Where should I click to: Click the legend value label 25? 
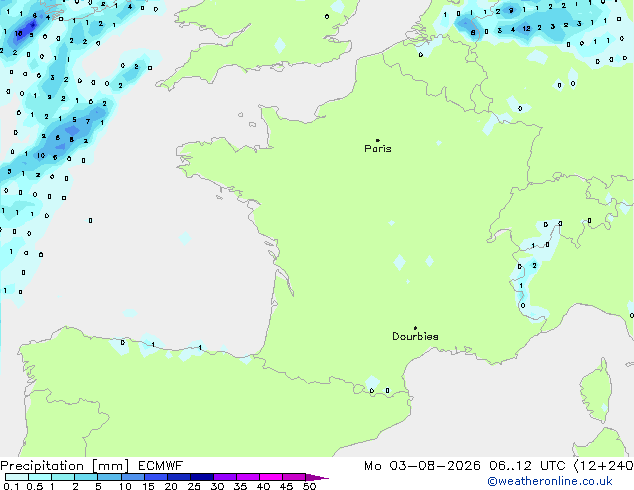[x=194, y=486]
